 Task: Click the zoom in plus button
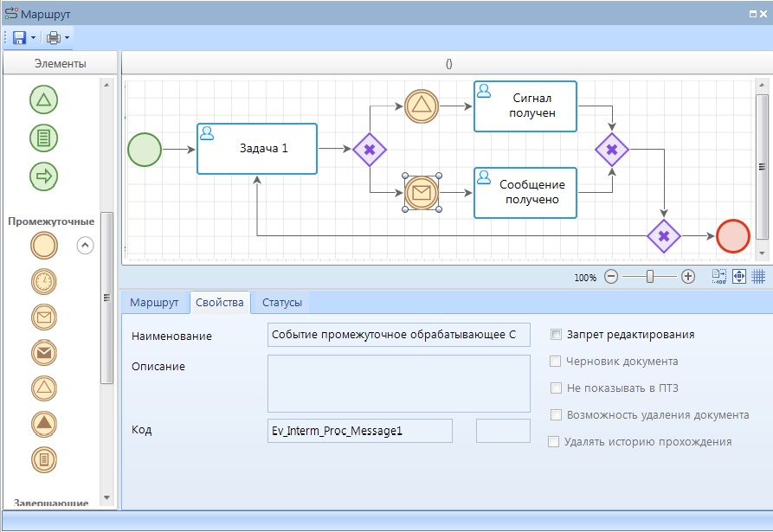[688, 277]
